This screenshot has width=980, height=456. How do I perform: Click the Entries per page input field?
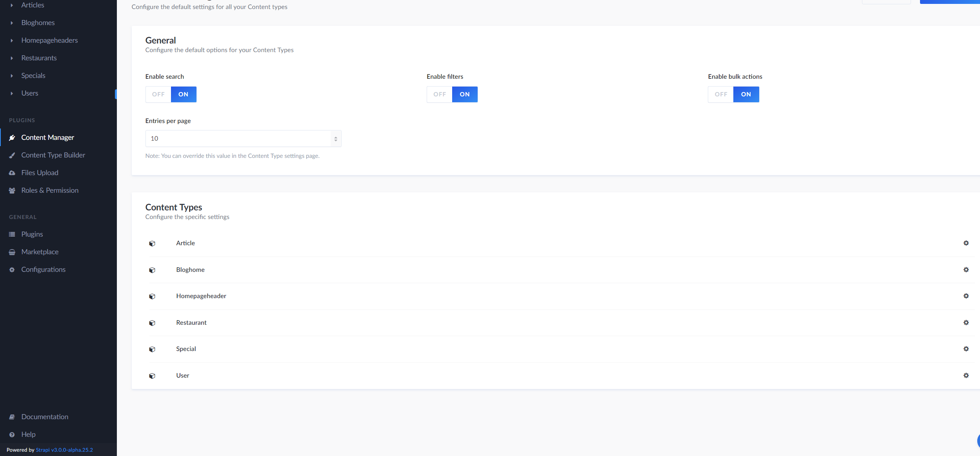pyautogui.click(x=238, y=139)
